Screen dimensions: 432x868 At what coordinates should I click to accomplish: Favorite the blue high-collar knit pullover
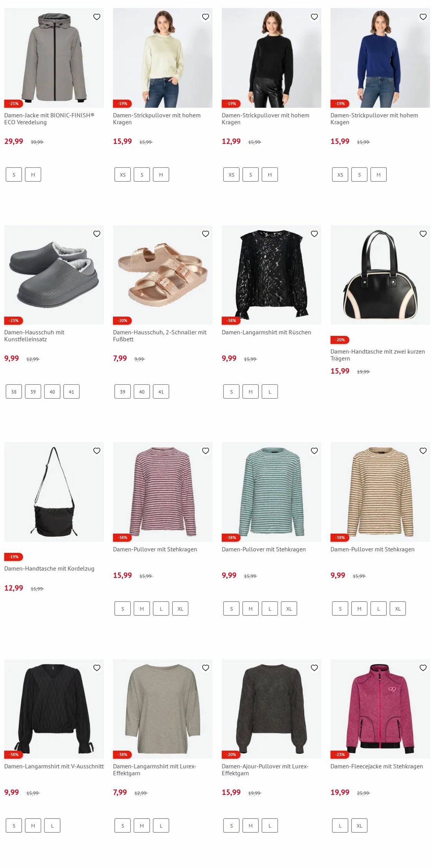(x=423, y=17)
